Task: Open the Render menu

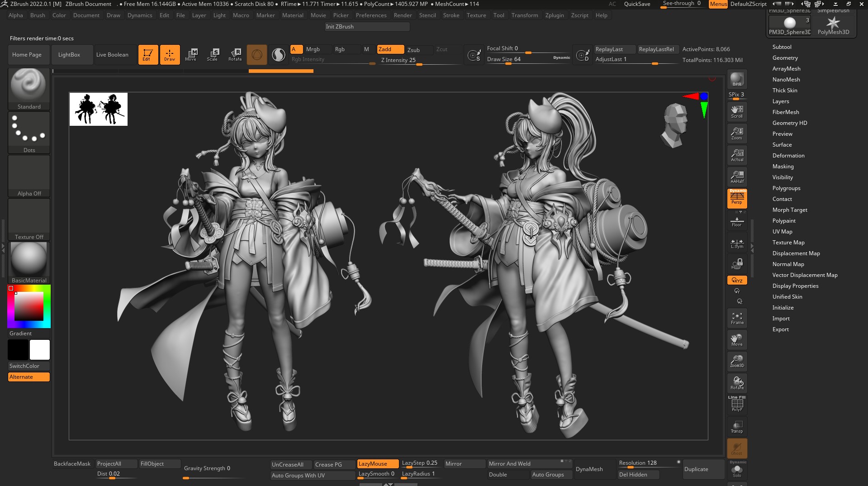Action: tap(403, 15)
